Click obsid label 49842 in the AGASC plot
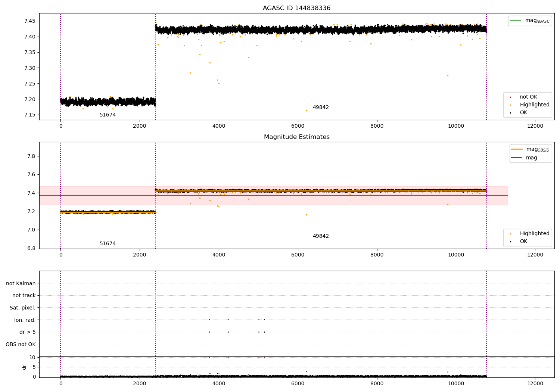Image resolution: width=560 pixels, height=392 pixels. (321, 108)
